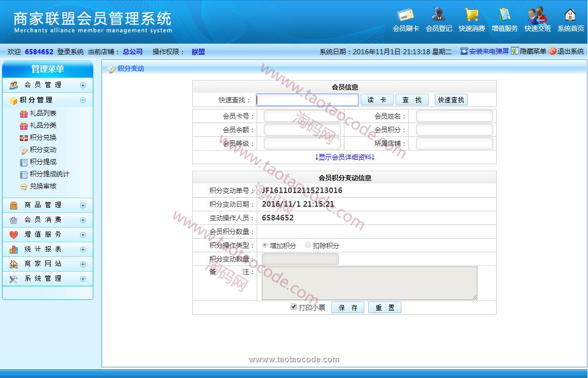
Task: Click the 快速查找 search input field
Action: coord(307,100)
